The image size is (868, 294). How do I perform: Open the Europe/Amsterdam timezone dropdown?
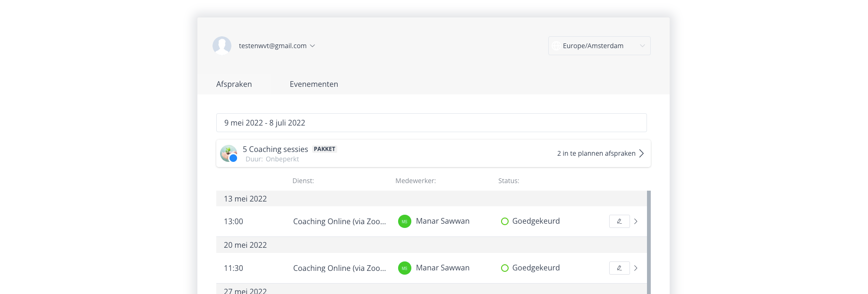click(x=599, y=46)
